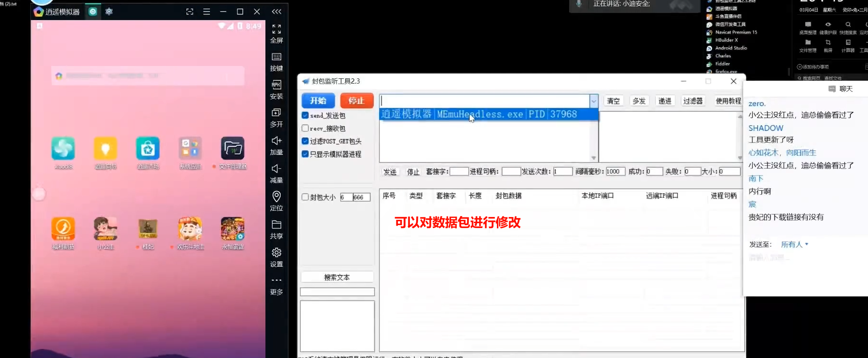This screenshot has height=358, width=868.
Task: Open the 共享 shared folder icon
Action: (276, 225)
